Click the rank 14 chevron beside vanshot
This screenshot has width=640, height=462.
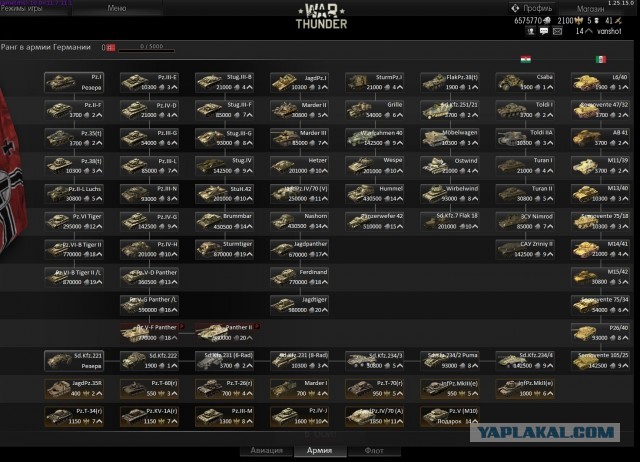(589, 31)
